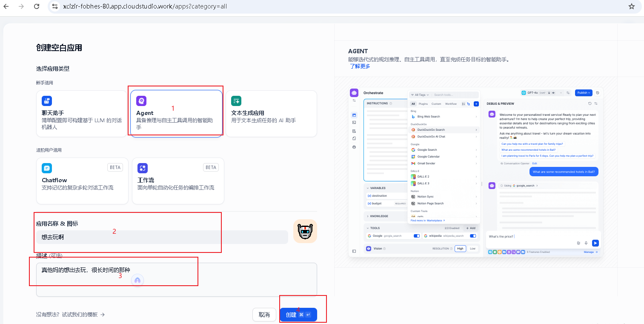
Task: Open the 了解更多 learn more link
Action: click(360, 66)
